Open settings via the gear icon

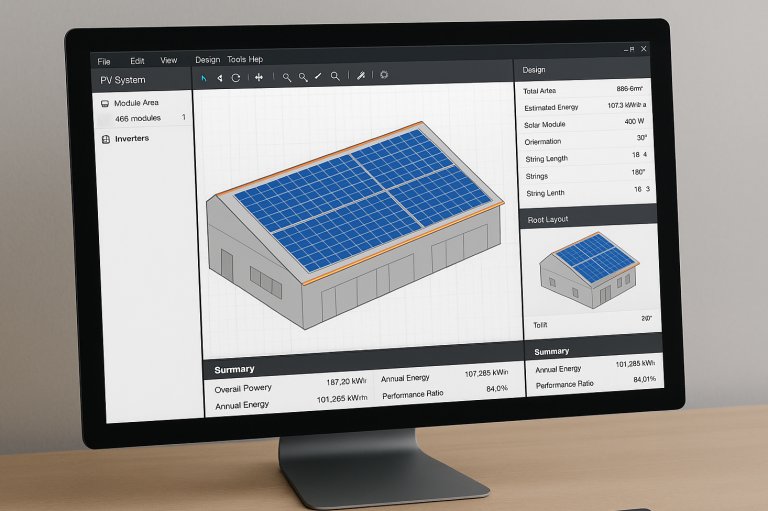383,75
